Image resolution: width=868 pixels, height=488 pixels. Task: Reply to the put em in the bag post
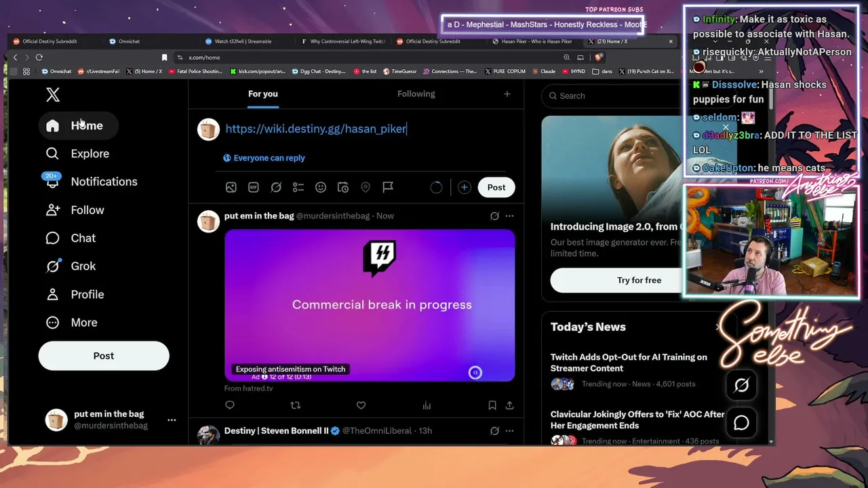click(230, 405)
